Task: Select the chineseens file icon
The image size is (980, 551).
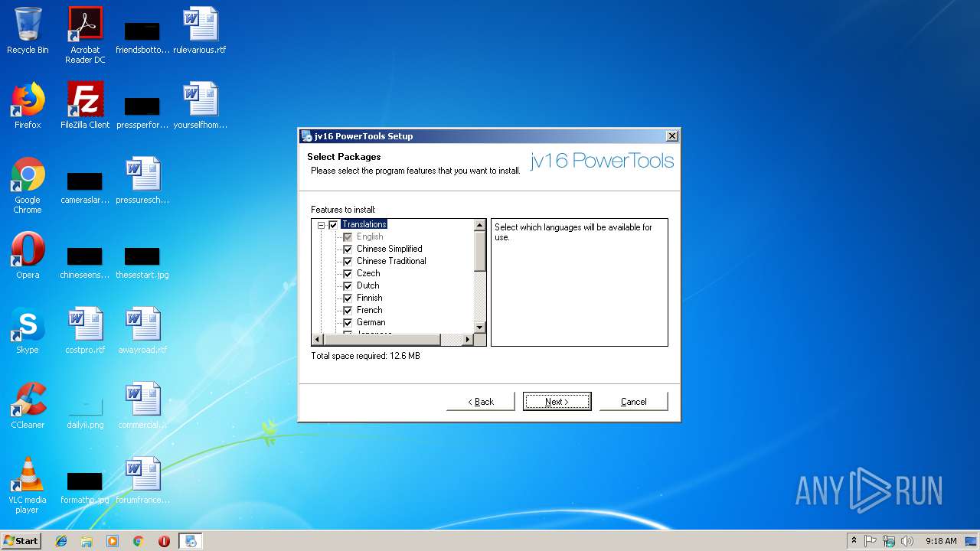Action: click(85, 262)
